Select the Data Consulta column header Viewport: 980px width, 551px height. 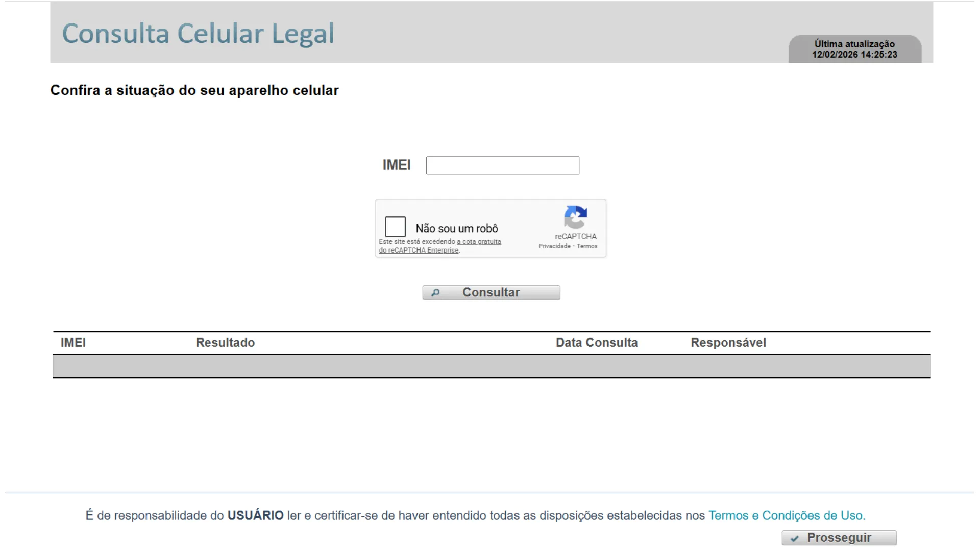pyautogui.click(x=596, y=342)
